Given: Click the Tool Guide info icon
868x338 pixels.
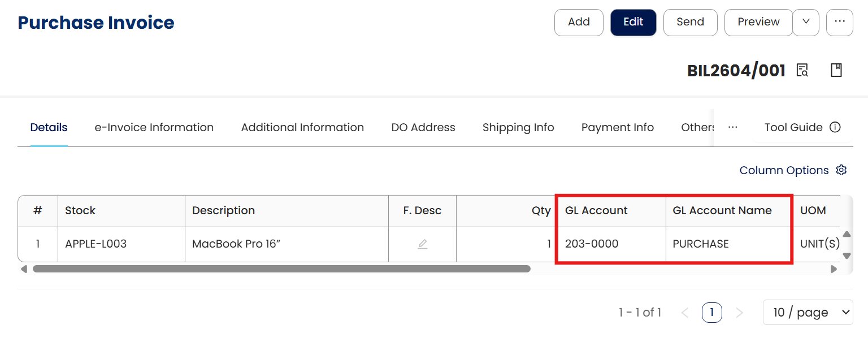Looking at the screenshot, I should click(x=835, y=127).
